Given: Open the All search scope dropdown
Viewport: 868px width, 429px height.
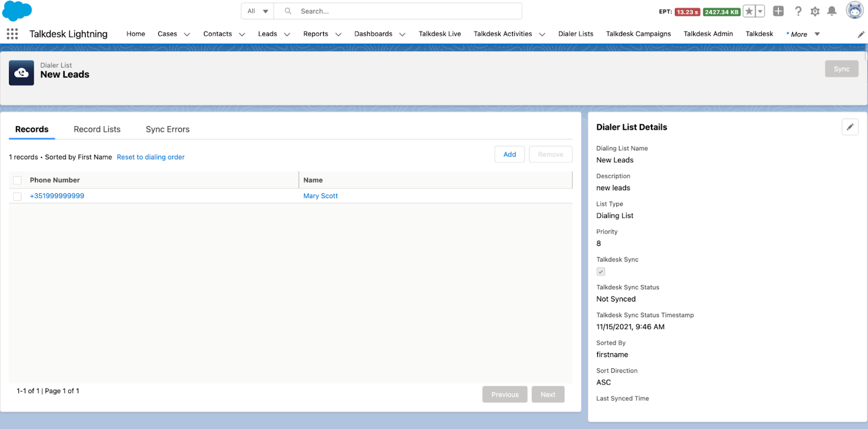Looking at the screenshot, I should [258, 11].
